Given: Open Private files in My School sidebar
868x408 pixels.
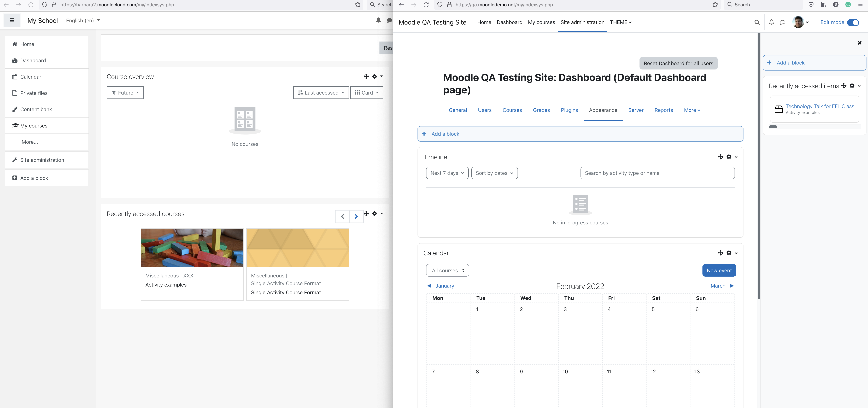Looking at the screenshot, I should click(x=47, y=93).
